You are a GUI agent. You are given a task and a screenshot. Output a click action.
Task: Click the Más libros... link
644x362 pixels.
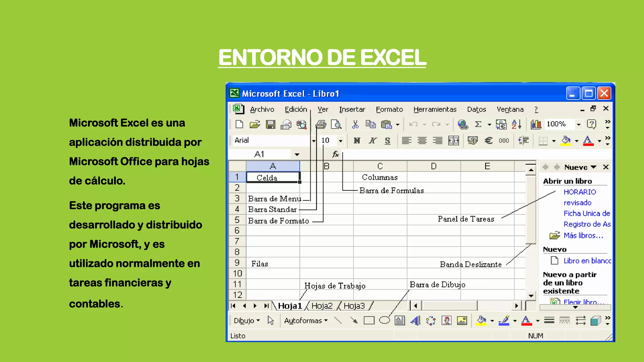coord(583,236)
